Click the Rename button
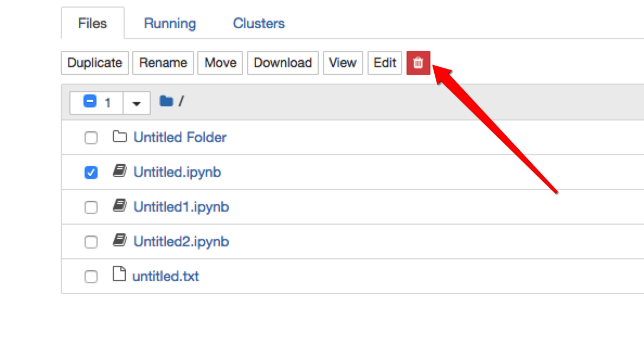Viewport: 644px width, 356px height. tap(163, 63)
